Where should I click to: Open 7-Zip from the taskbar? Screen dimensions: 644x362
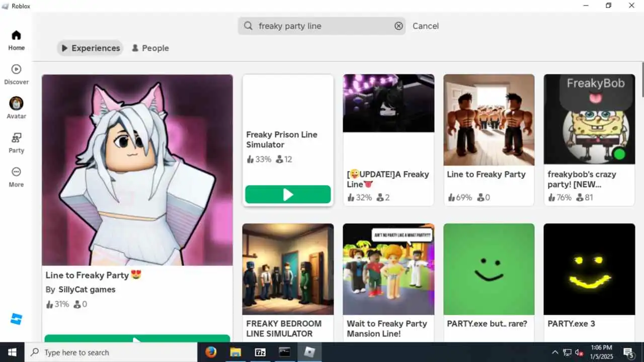coord(260,352)
